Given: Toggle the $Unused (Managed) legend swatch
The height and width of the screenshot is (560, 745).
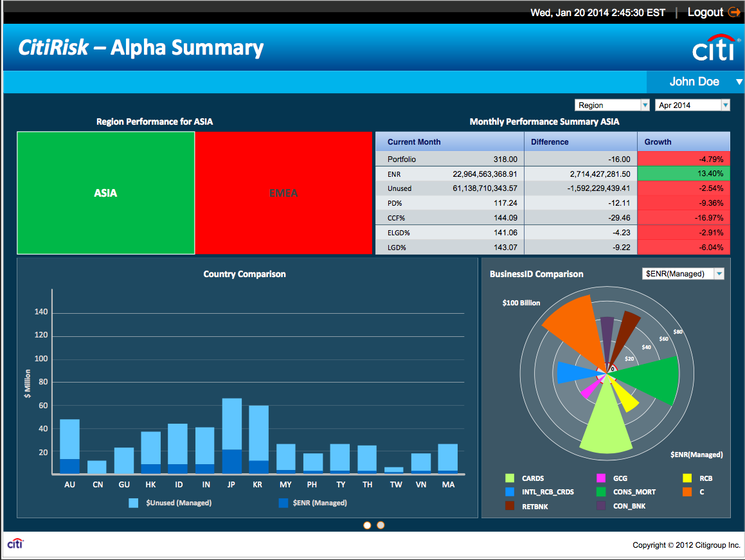Looking at the screenshot, I should click(134, 503).
